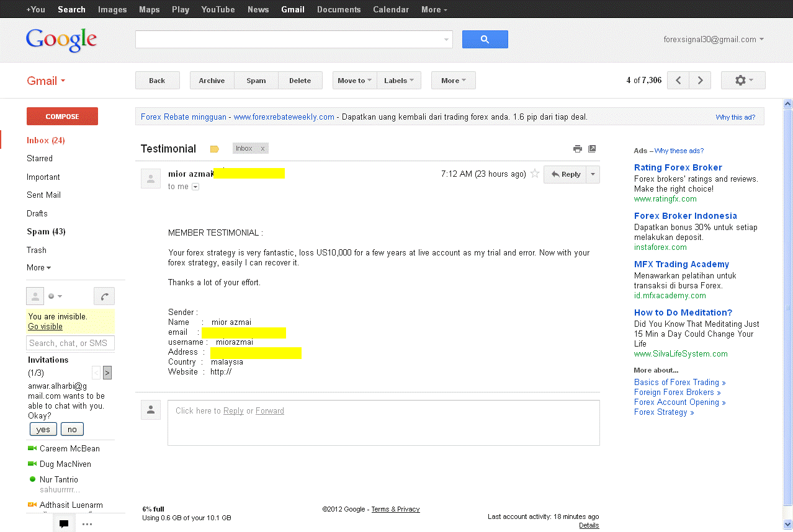Click Nur Tantrio green status dot
The width and height of the screenshot is (793, 532).
(x=32, y=479)
